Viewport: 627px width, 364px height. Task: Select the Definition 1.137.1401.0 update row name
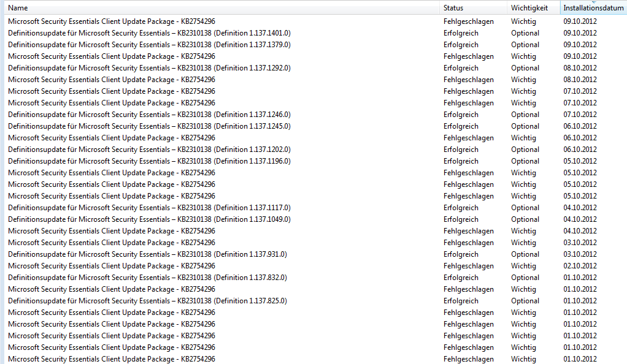tap(149, 33)
